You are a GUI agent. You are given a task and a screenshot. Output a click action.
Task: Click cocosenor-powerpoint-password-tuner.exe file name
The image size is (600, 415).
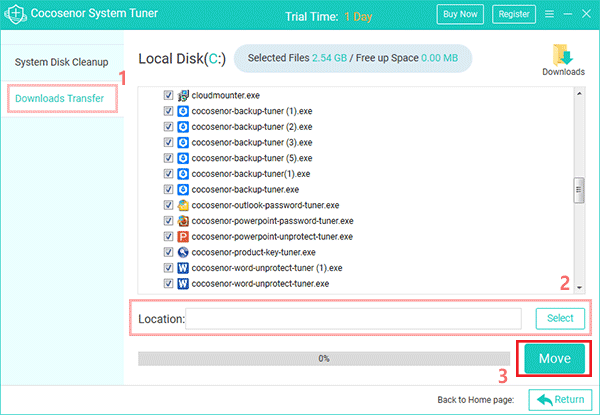pyautogui.click(x=272, y=221)
